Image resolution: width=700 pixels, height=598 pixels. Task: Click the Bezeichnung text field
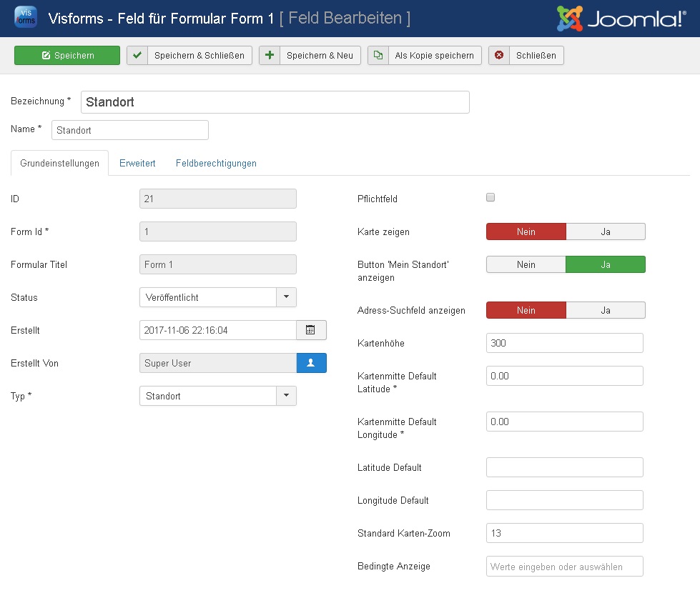tap(275, 102)
